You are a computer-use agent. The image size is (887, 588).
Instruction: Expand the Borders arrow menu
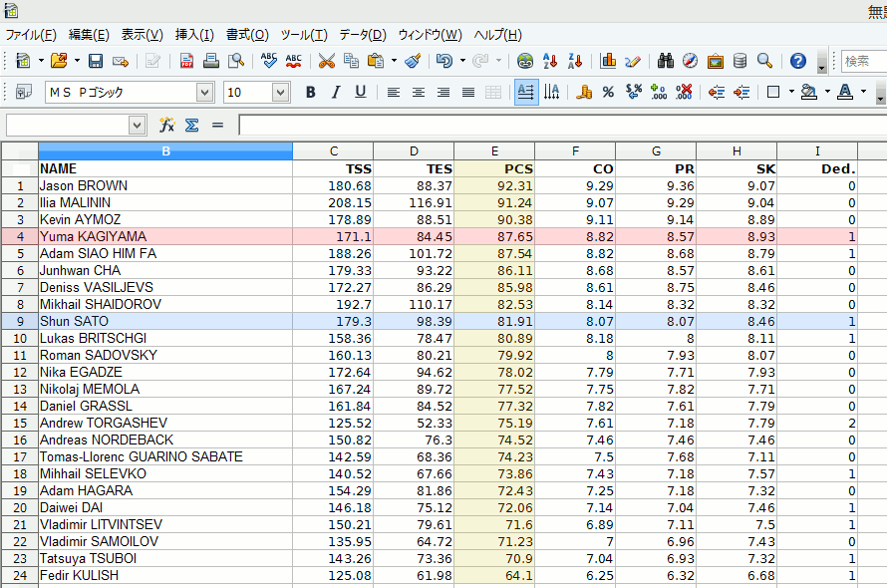click(791, 92)
